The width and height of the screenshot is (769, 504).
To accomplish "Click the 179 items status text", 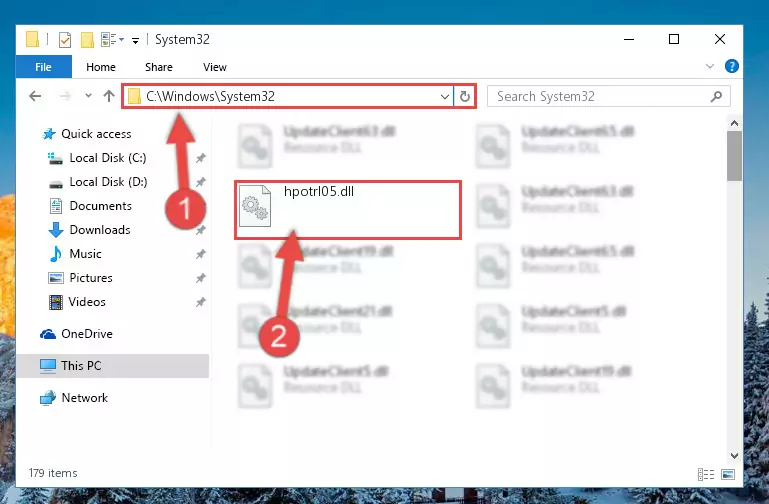I will (x=53, y=473).
